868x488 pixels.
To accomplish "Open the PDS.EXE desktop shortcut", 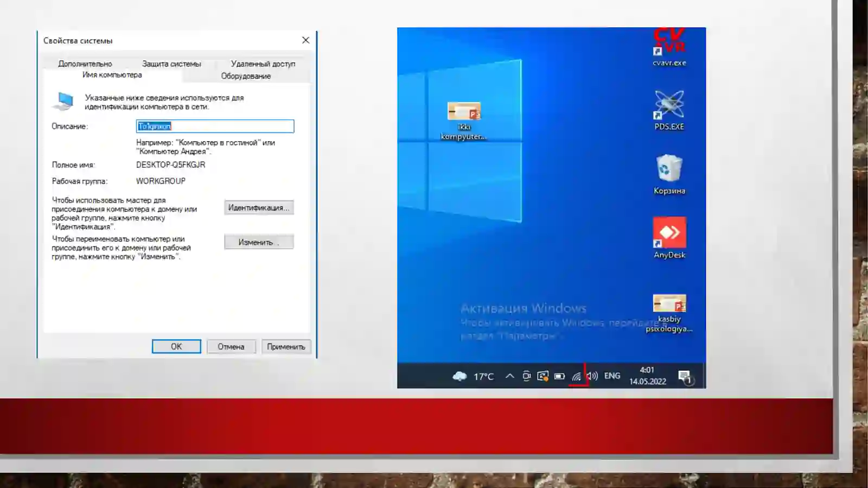I will tap(669, 111).
